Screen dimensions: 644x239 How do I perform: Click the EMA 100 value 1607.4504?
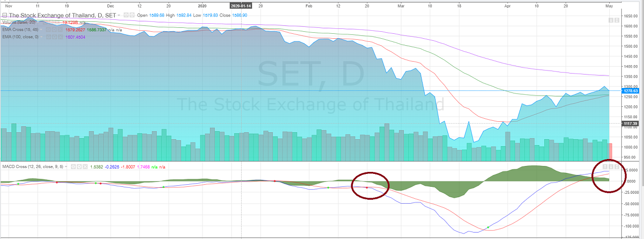click(x=75, y=37)
